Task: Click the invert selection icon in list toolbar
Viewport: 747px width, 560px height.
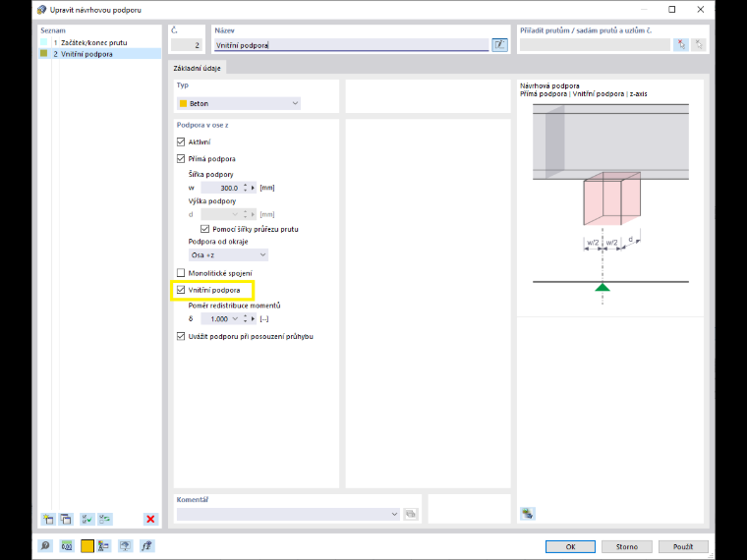Action: point(105,519)
